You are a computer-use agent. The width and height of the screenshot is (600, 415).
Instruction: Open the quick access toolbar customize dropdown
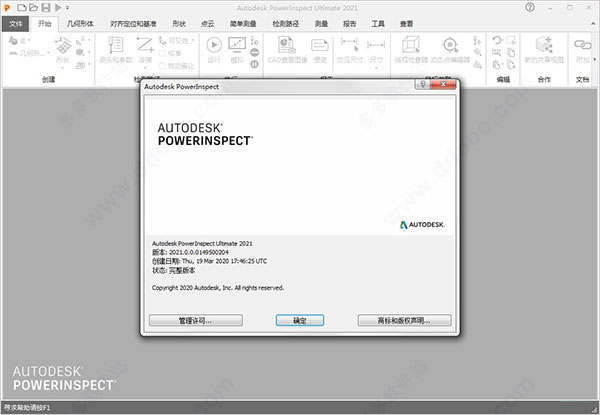(67, 8)
